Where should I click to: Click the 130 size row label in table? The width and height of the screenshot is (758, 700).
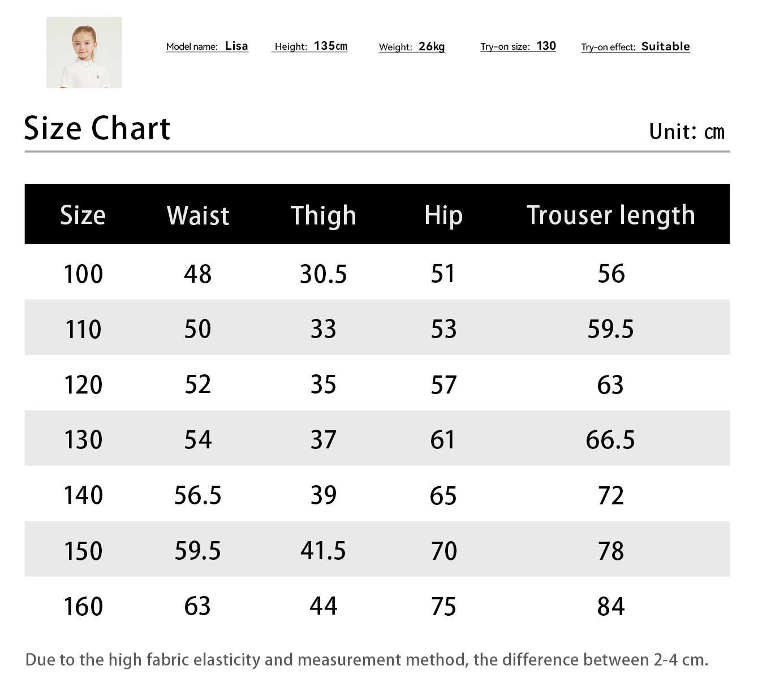(x=83, y=440)
